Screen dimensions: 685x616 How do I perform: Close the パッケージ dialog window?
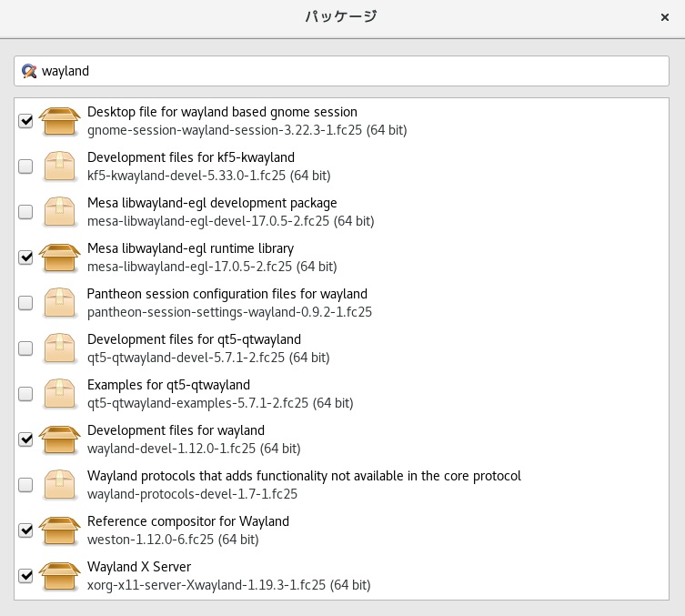(x=665, y=16)
